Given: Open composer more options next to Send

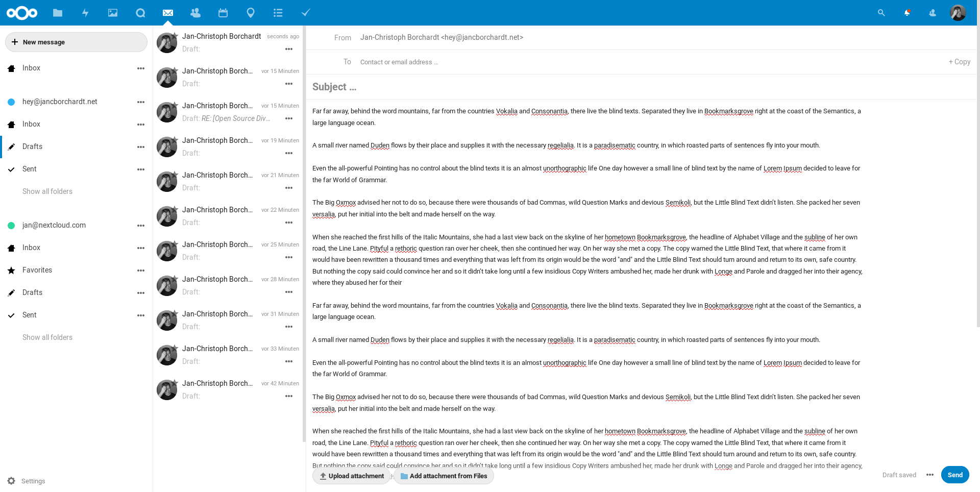Looking at the screenshot, I should 930,475.
